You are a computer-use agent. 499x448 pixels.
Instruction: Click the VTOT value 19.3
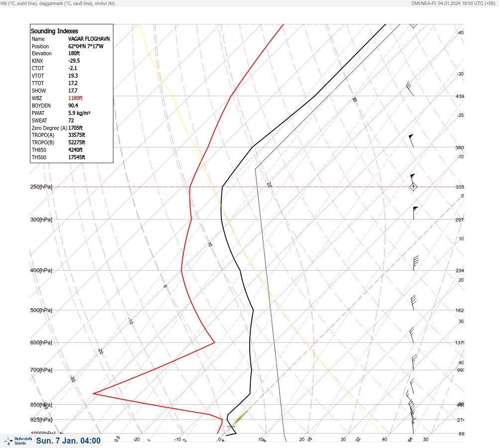coord(73,76)
